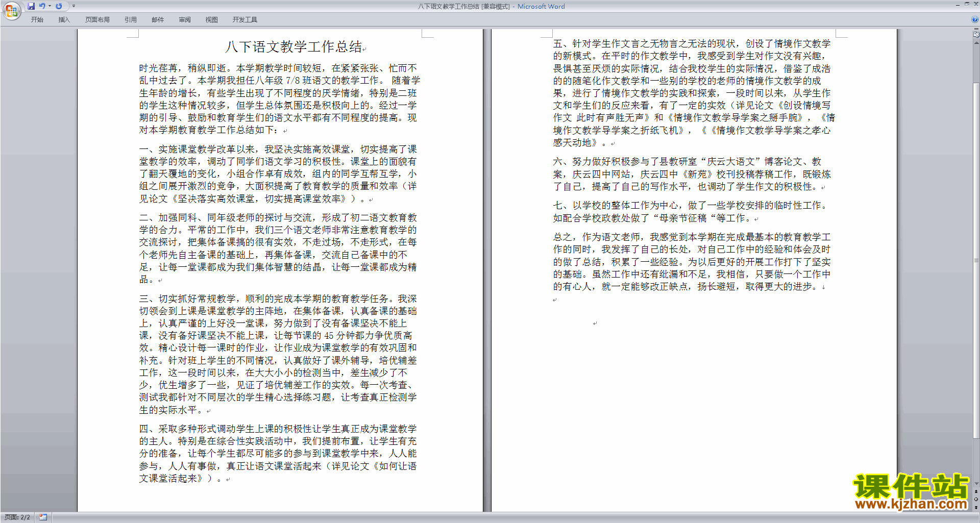
Task: Restore down the Word window
Action: tap(967, 4)
